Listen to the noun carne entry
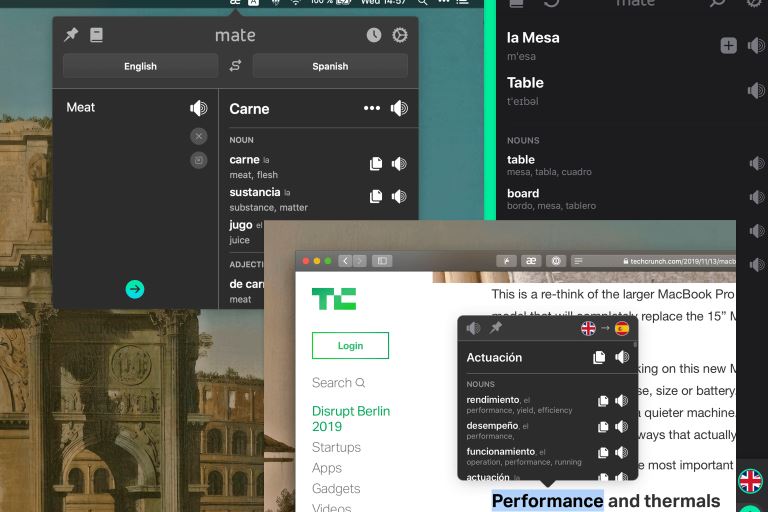Image resolution: width=768 pixels, height=512 pixels. [399, 164]
